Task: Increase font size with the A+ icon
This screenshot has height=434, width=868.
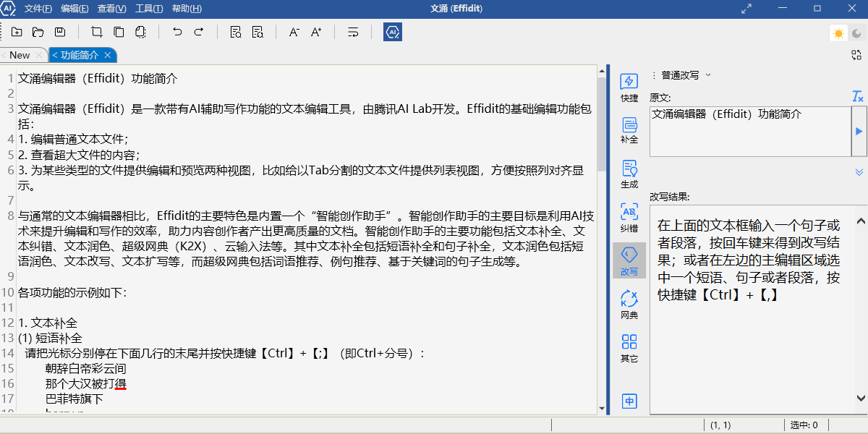Action: (x=315, y=32)
